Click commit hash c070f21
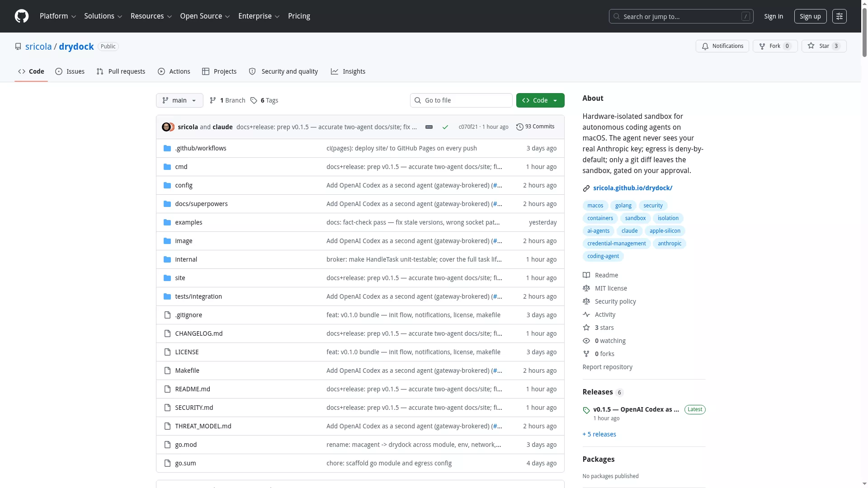Image resolution: width=868 pixels, height=488 pixels. pos(468,127)
